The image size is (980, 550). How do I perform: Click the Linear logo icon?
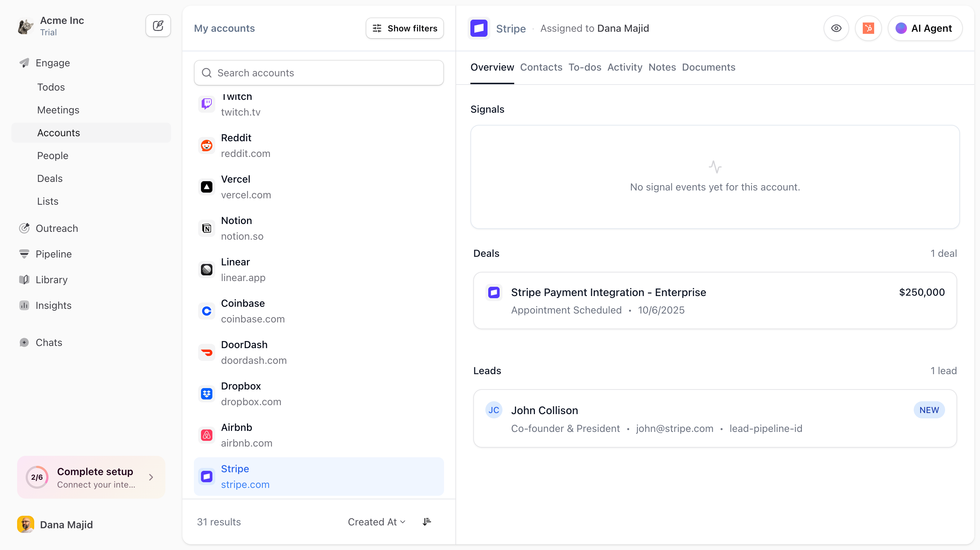pyautogui.click(x=207, y=270)
